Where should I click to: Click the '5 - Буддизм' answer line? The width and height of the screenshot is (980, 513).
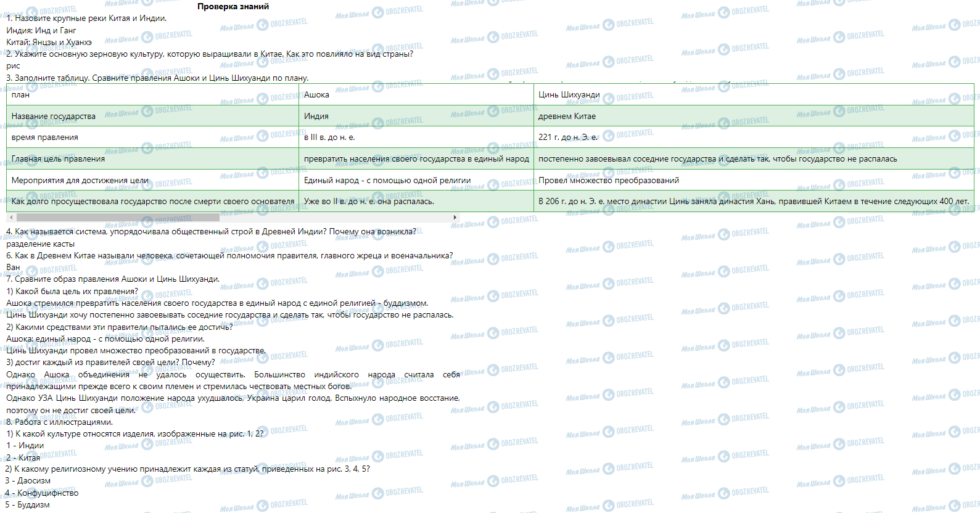[x=28, y=505]
